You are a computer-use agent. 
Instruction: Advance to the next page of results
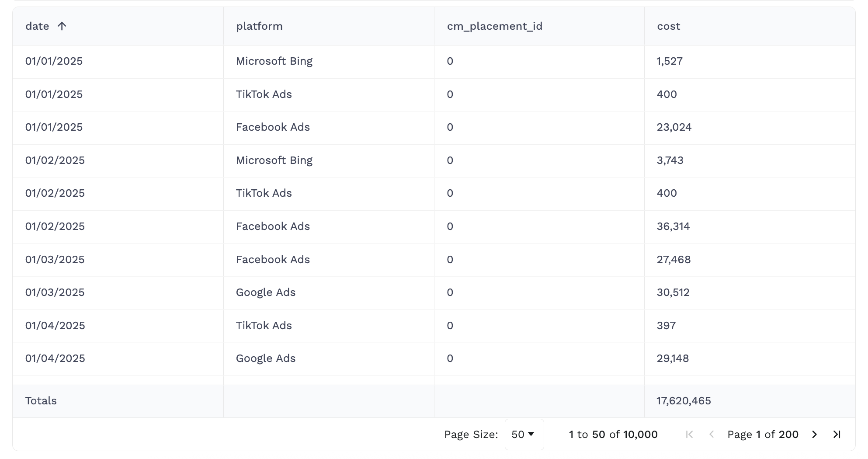[815, 435]
